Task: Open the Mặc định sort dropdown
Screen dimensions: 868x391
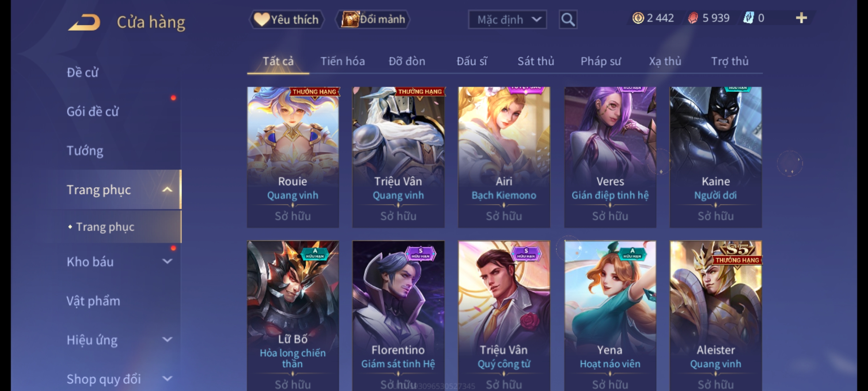Action: 507,20
